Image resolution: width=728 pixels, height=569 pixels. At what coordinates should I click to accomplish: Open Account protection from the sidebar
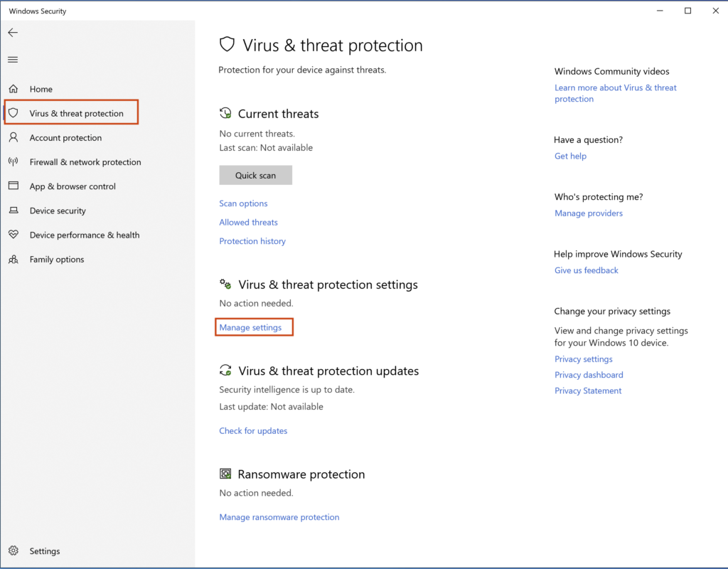(x=65, y=137)
